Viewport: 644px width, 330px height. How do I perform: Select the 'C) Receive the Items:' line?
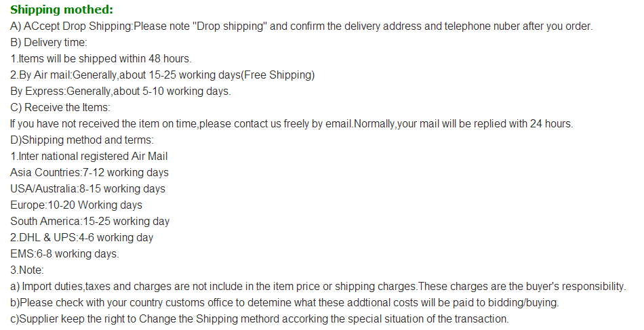pyautogui.click(x=60, y=108)
